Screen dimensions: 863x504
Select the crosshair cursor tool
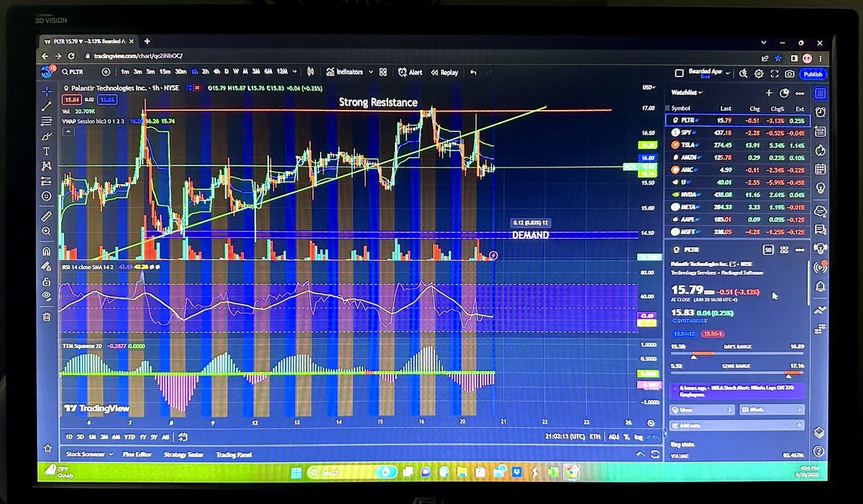point(47,91)
